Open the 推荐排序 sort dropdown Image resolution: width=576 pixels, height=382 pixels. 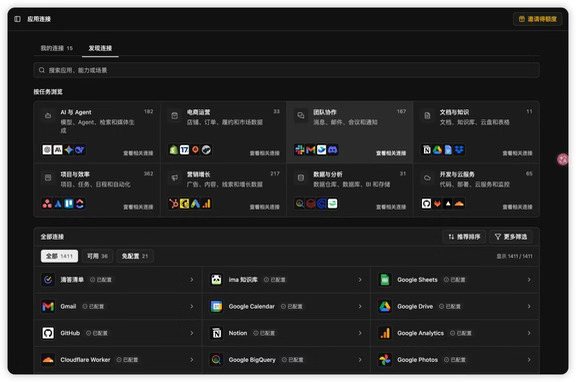[x=464, y=237]
